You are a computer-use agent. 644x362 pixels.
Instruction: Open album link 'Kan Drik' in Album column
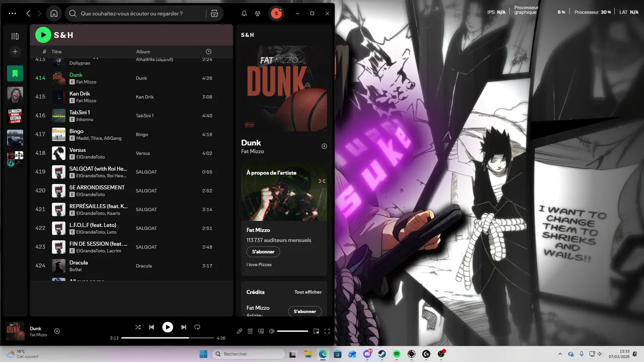[145, 97]
